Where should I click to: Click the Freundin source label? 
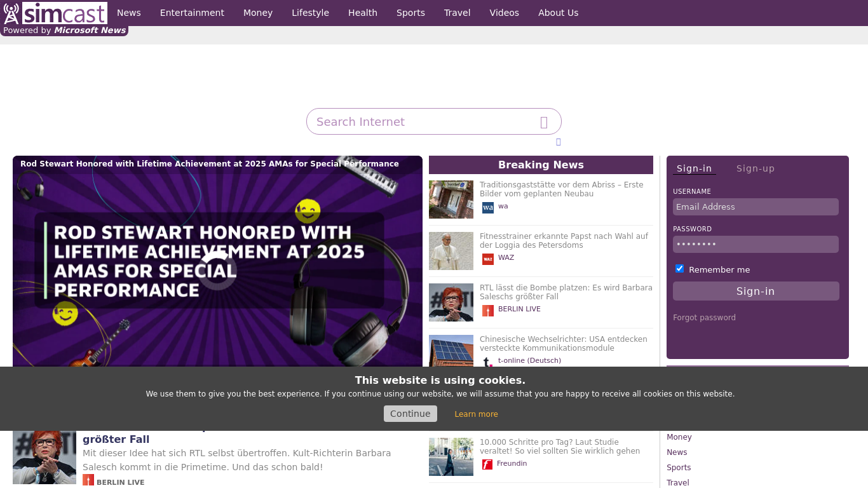pyautogui.click(x=512, y=463)
